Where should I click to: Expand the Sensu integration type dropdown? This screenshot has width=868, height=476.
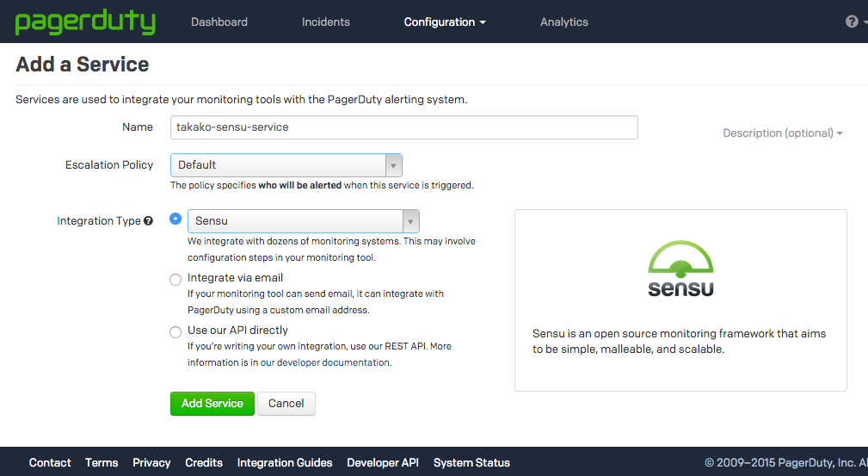point(304,221)
